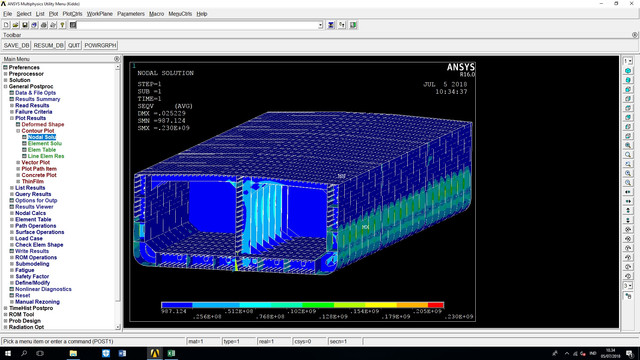This screenshot has width=640, height=360.
Task: Open Data & File Opts dialog
Action: coord(35,93)
